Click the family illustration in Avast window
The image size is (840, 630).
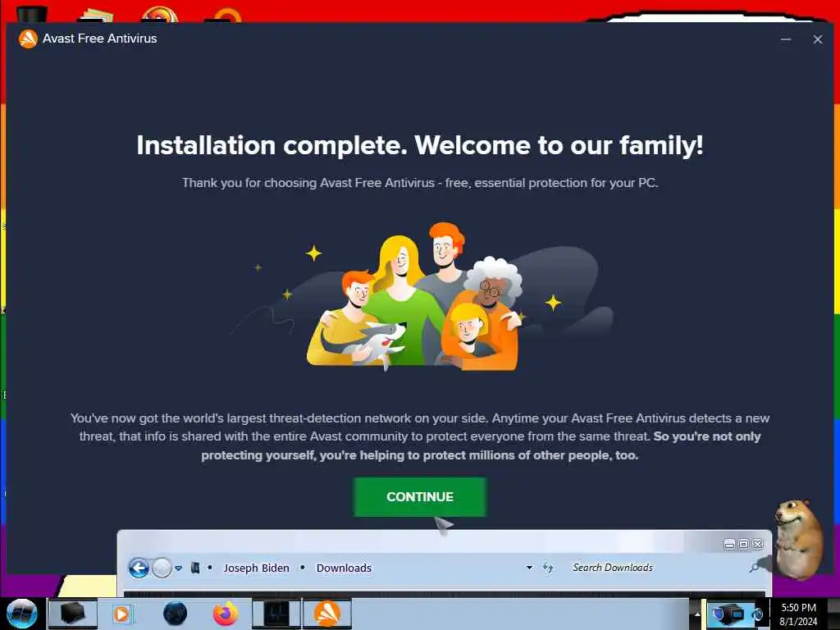click(x=413, y=297)
